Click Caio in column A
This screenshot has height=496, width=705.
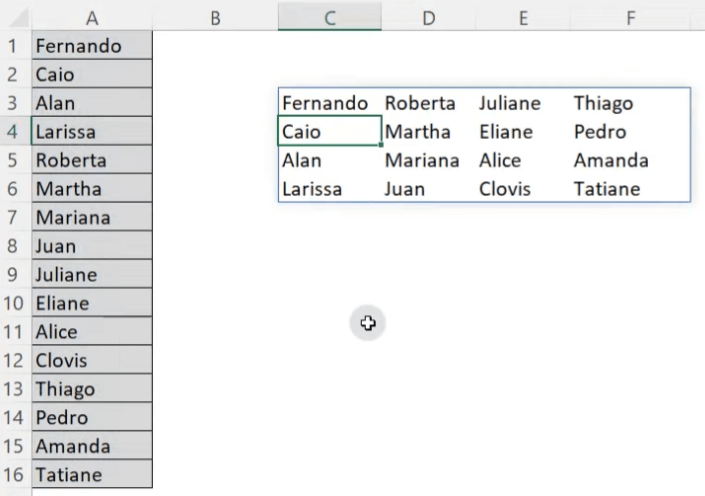pos(92,74)
